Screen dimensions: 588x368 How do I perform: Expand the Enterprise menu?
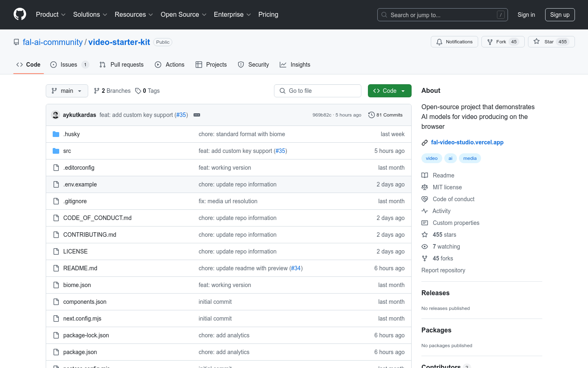tap(232, 14)
